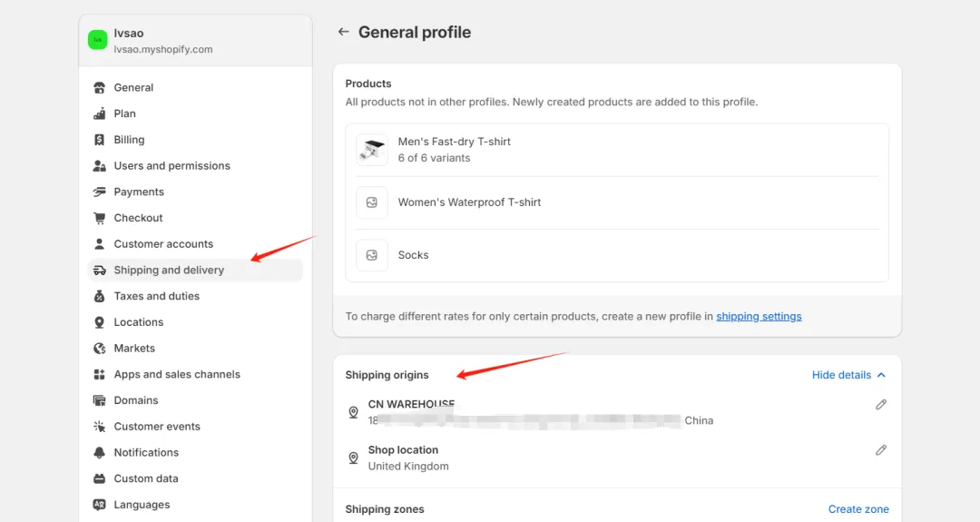Open the Payments settings page

(x=139, y=192)
